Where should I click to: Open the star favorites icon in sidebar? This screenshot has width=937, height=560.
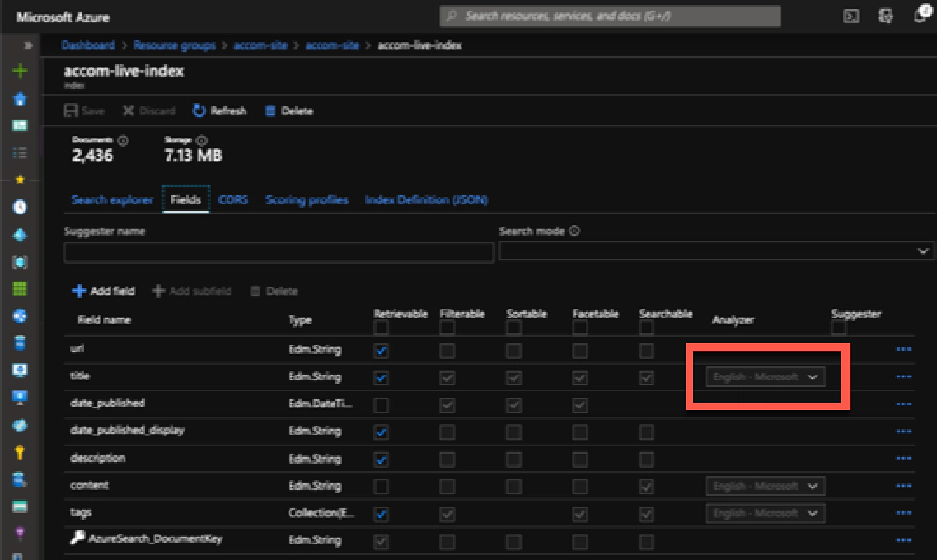(x=19, y=179)
